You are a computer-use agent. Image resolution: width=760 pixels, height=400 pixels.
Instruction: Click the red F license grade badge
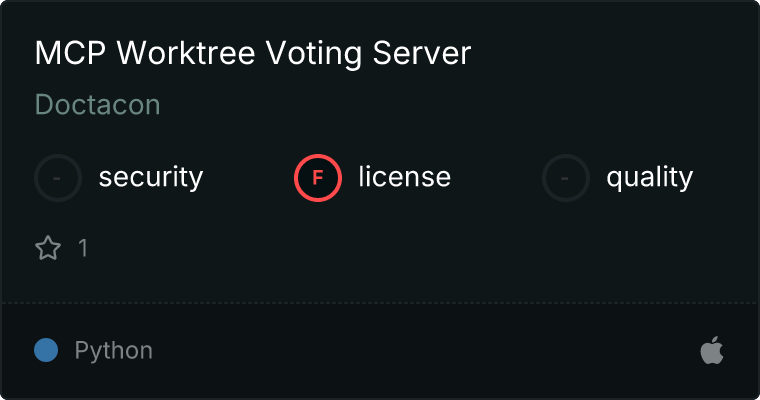318,178
